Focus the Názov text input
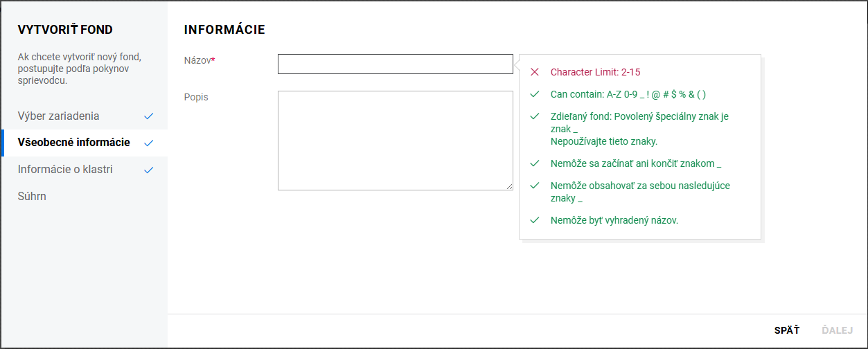This screenshot has height=349, width=868. [395, 64]
